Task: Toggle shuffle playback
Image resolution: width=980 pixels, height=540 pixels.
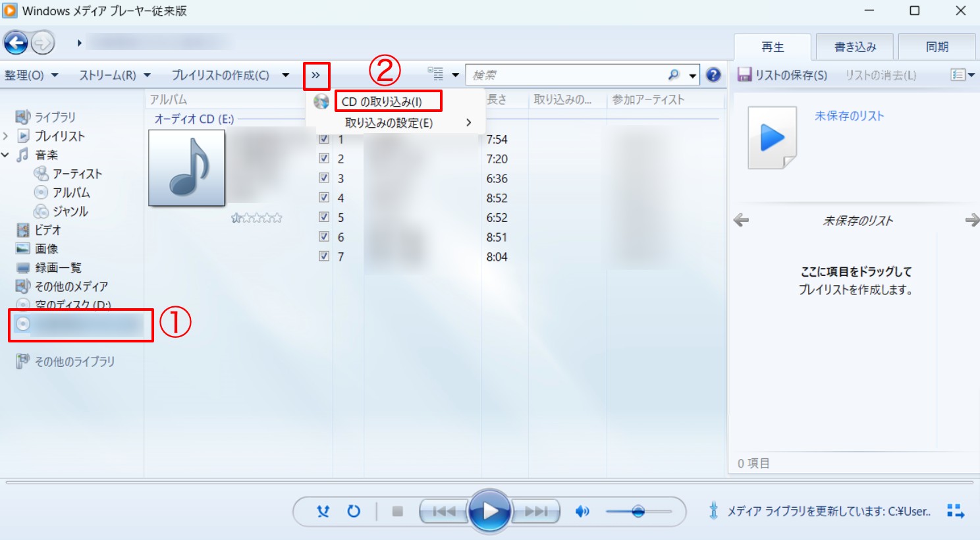Action: (323, 511)
